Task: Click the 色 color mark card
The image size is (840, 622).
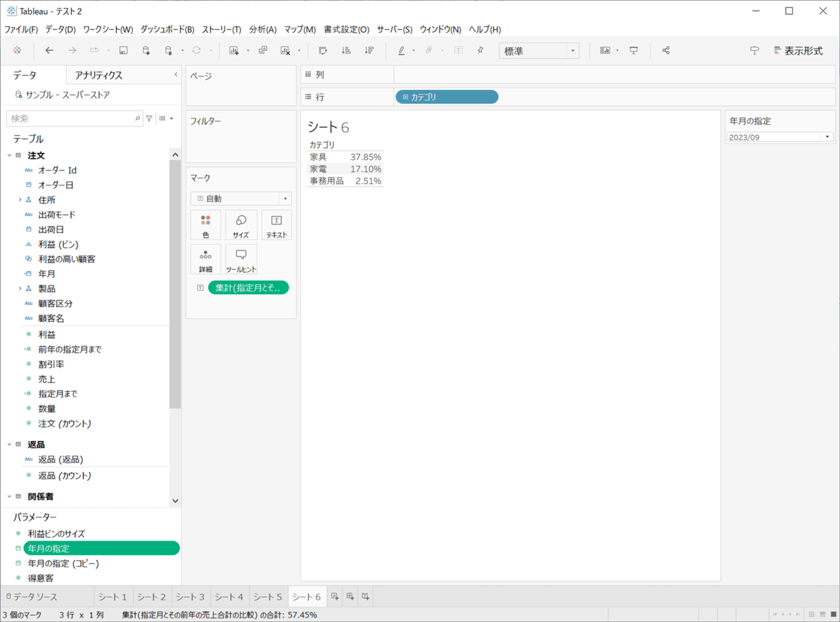Action: tap(205, 225)
